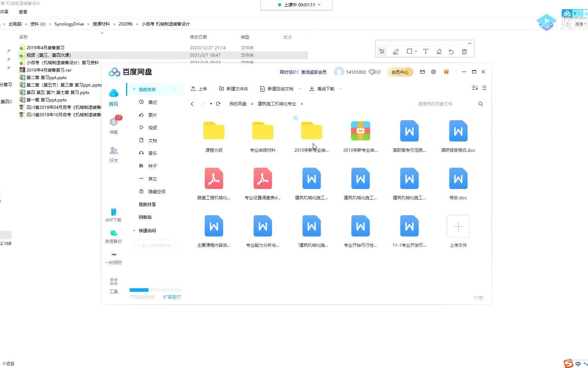Expand 新建在线文档 dropdown arrow
The width and height of the screenshot is (588, 368).
click(x=300, y=89)
